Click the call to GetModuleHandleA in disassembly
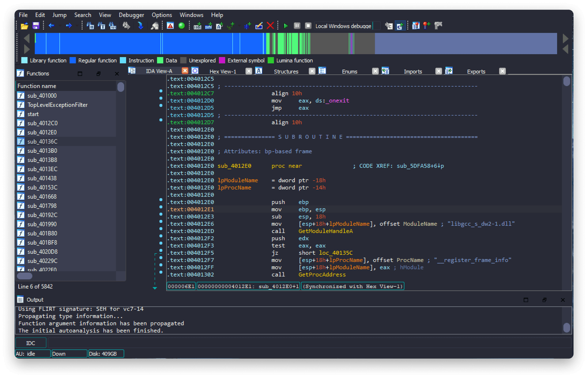Image resolution: width=588 pixels, height=378 pixels. pyautogui.click(x=326, y=231)
